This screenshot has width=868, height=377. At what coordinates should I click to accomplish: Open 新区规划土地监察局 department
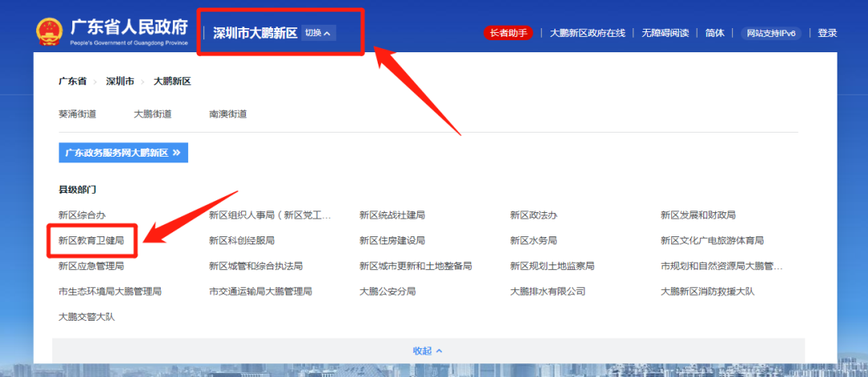tap(552, 266)
